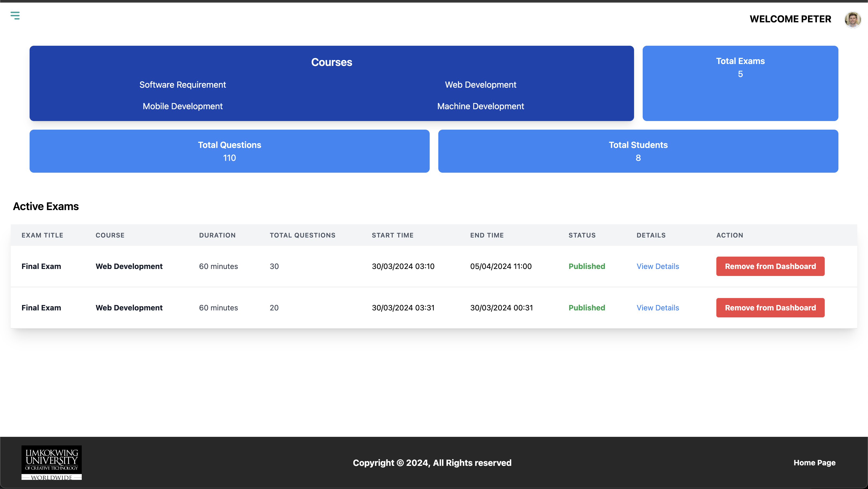View details of the 20-question exam
868x489 pixels.
[657, 308]
